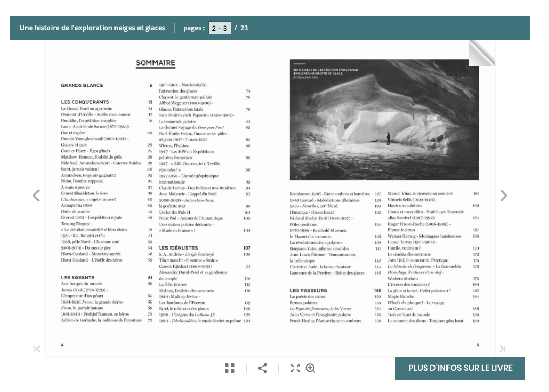Go to the next page with the right arrow
549x392 pixels.
[x=503, y=195]
